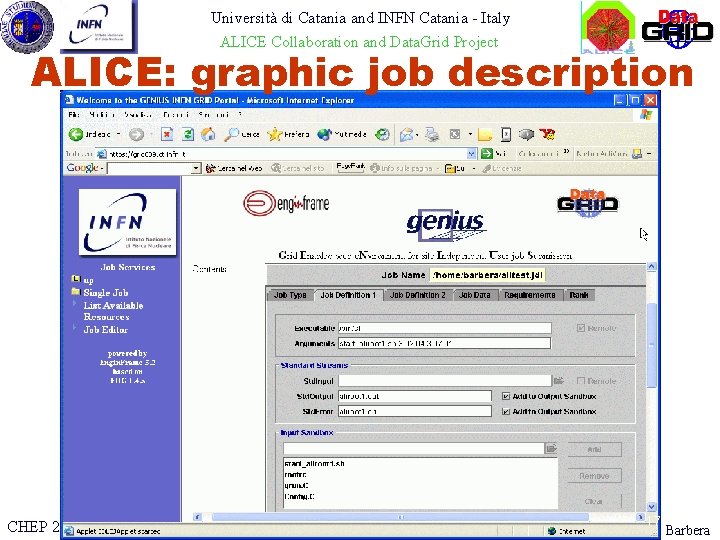Click the History clock icon
This screenshot has width=720, height=540.
[x=382, y=134]
